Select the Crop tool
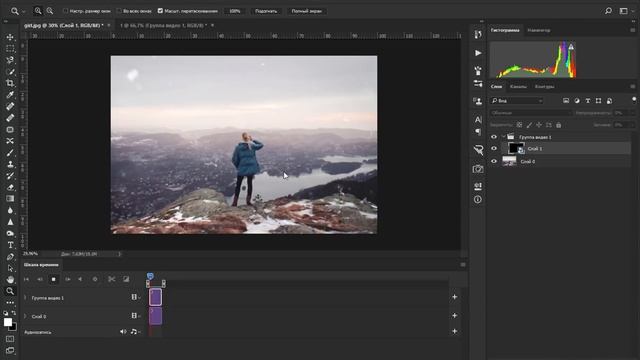 10,83
